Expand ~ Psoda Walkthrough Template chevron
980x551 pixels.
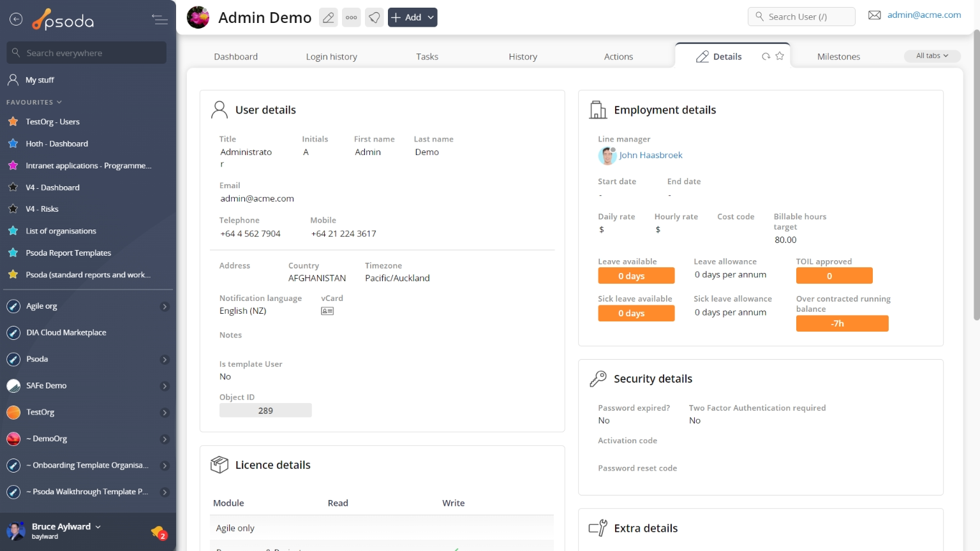click(x=165, y=492)
